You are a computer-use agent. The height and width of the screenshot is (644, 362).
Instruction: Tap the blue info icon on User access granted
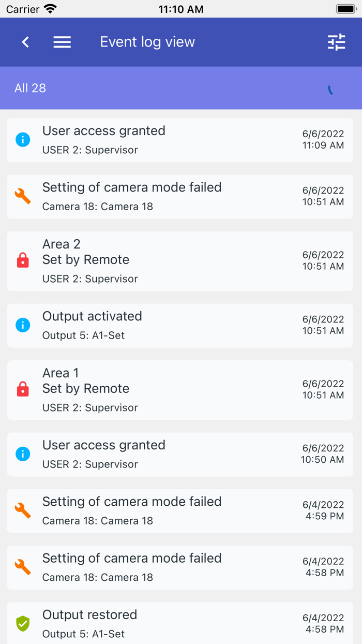click(x=22, y=139)
